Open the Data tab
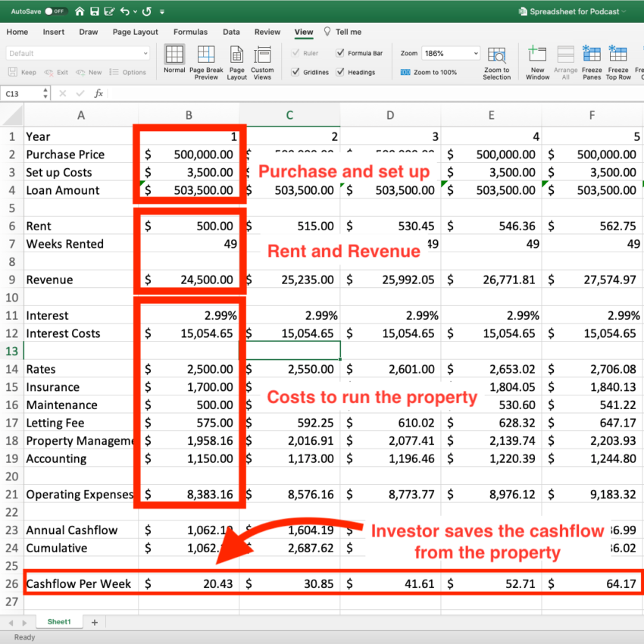 231,32
